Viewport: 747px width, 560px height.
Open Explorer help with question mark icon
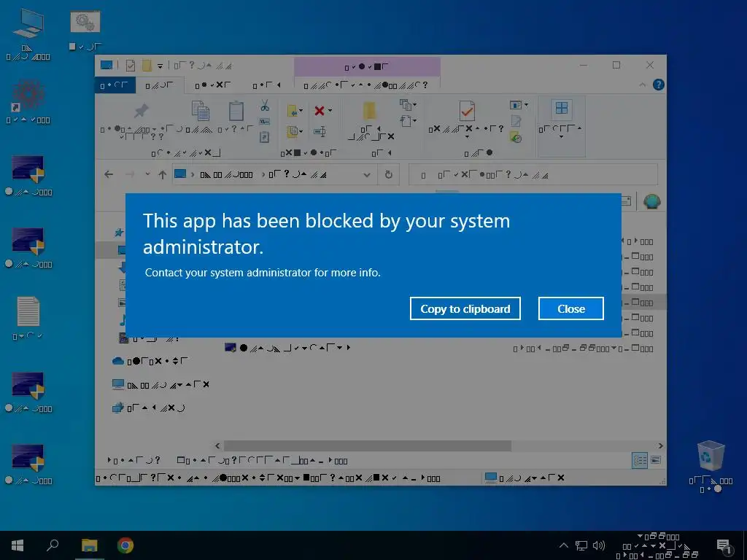659,85
